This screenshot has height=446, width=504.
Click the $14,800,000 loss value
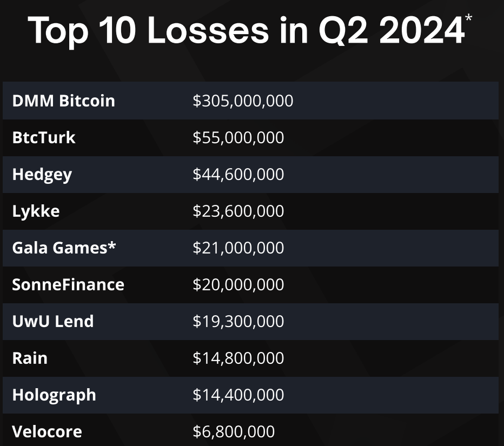pos(238,358)
